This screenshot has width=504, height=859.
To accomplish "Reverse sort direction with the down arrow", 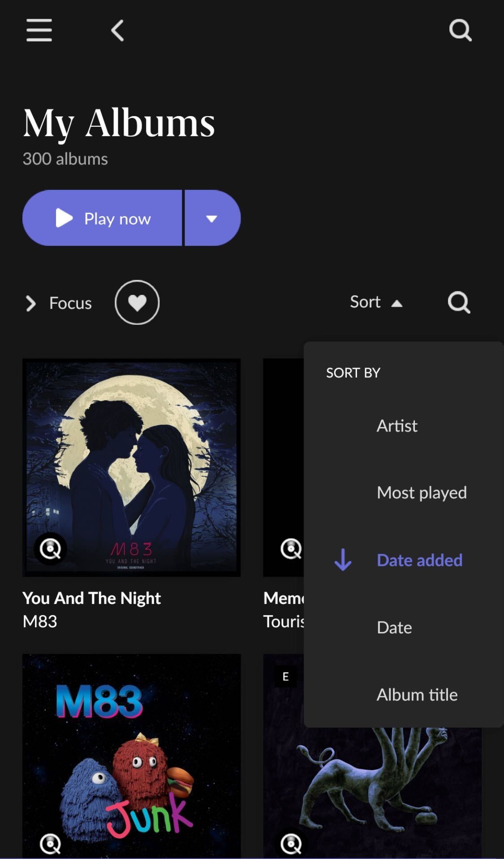I will pyautogui.click(x=343, y=560).
